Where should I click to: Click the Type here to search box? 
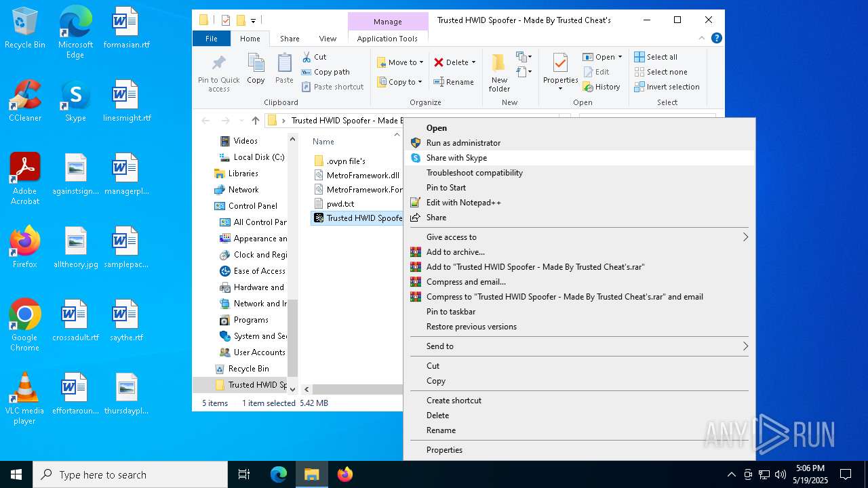coord(130,474)
